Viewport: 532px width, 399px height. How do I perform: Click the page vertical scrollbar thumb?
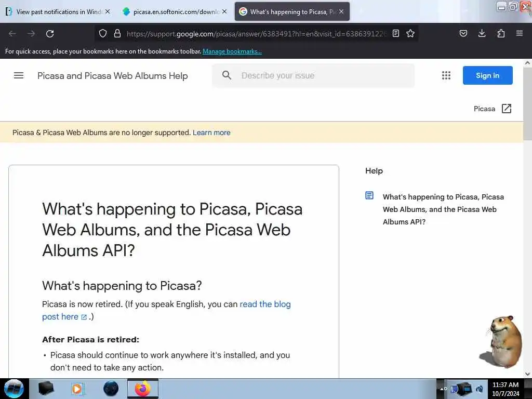[527, 103]
